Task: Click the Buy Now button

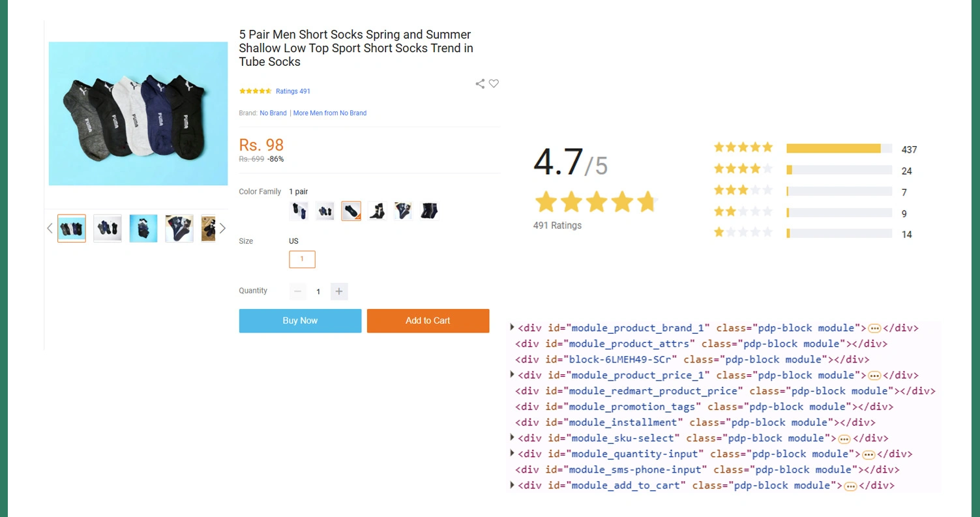Action: tap(300, 321)
